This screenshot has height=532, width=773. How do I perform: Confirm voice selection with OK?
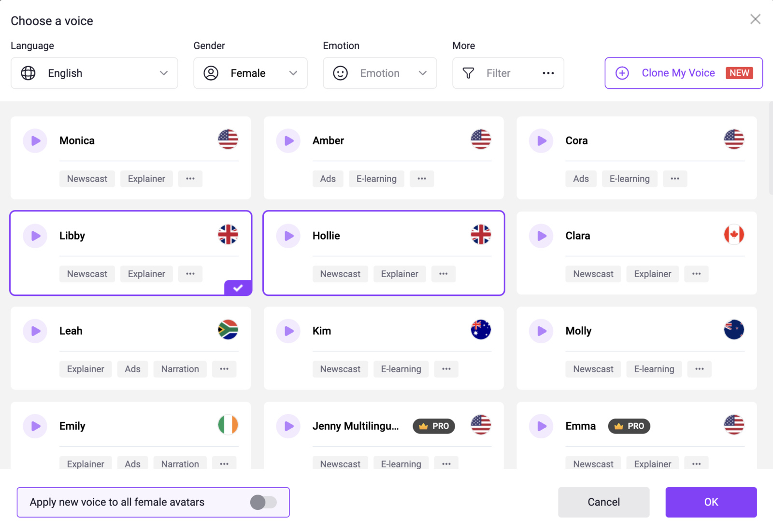710,502
